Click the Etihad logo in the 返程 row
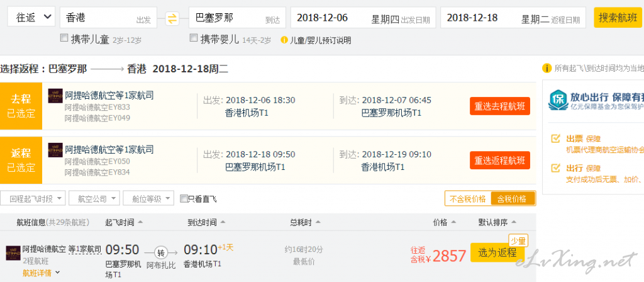The width and height of the screenshot is (644, 282). point(55,150)
